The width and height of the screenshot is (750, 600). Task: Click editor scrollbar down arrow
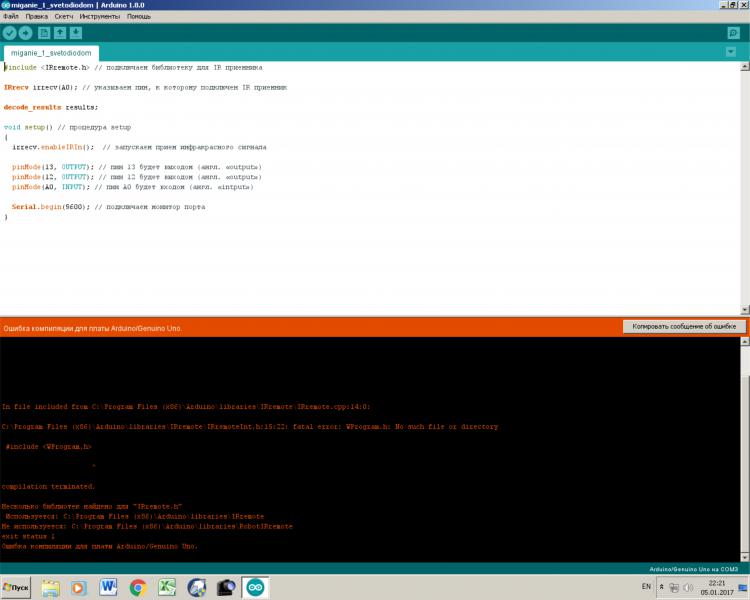coord(745,310)
